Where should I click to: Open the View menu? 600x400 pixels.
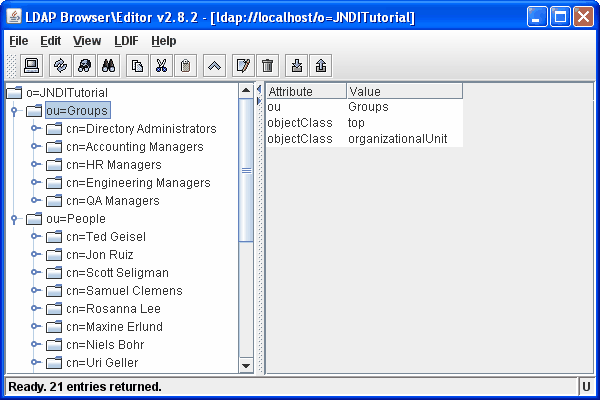coord(87,41)
